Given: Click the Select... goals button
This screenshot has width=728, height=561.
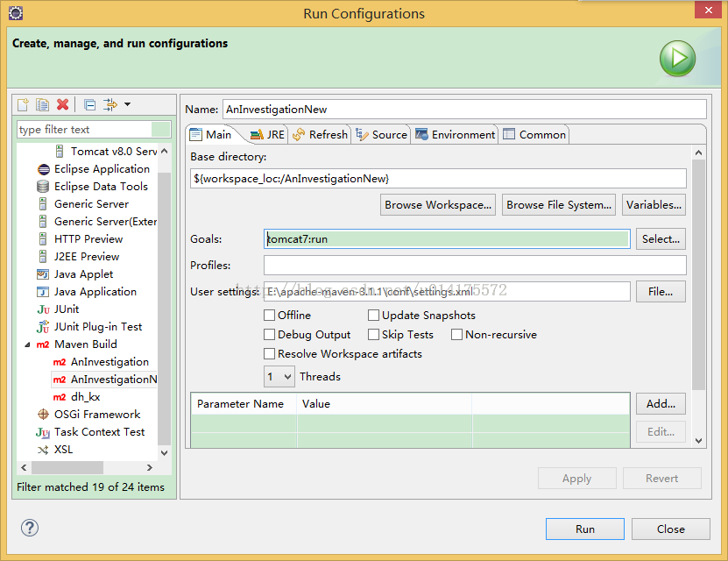Looking at the screenshot, I should point(661,239).
